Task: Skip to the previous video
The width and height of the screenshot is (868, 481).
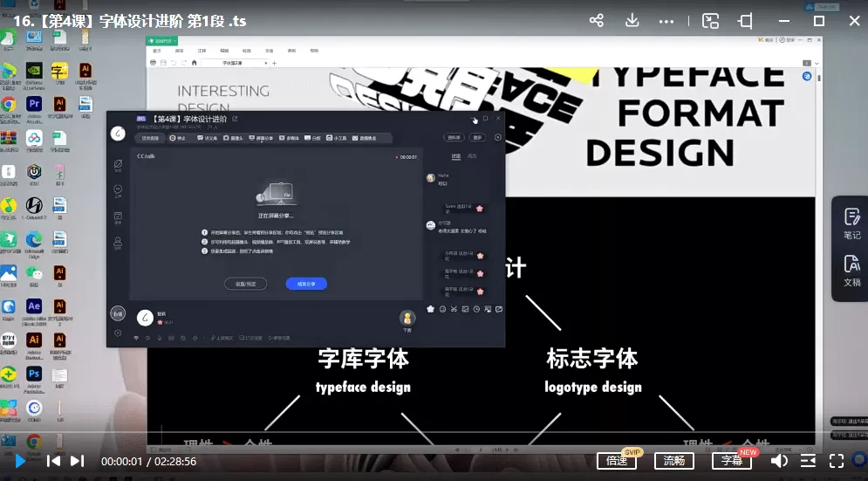Action: (53, 461)
